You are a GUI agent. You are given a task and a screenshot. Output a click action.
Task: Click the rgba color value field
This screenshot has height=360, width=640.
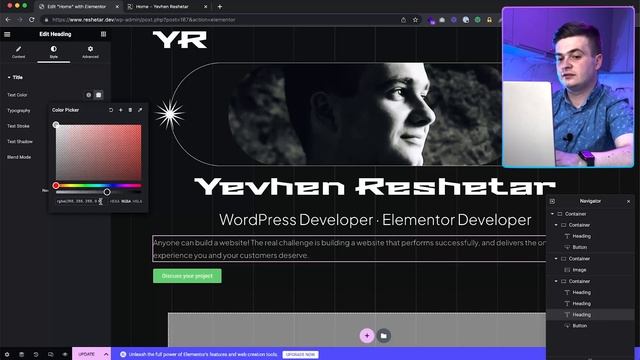(80, 201)
